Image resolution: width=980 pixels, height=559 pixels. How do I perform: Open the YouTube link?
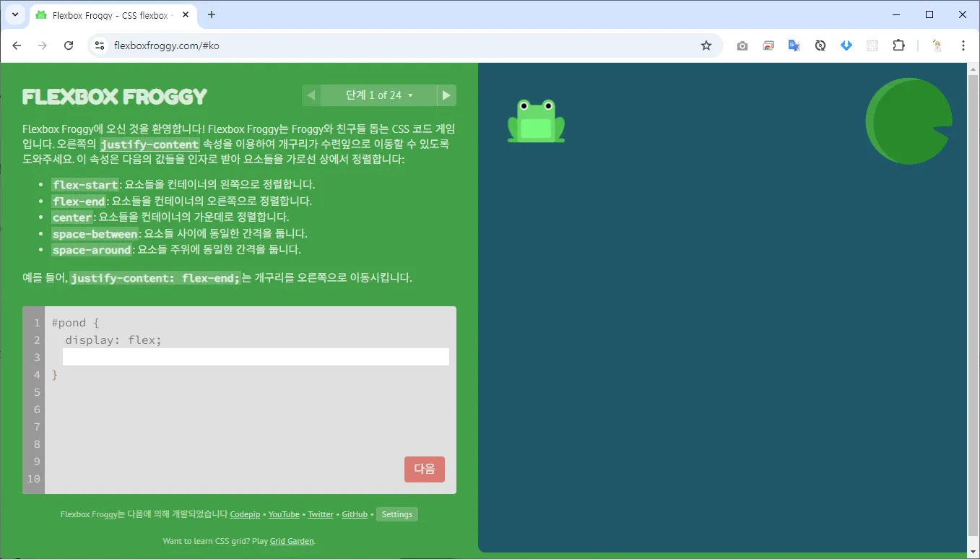point(284,514)
